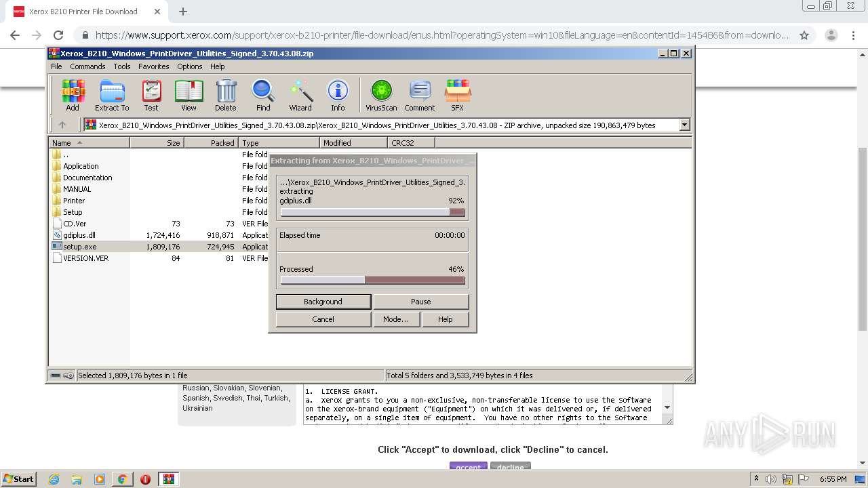Screen dimensions: 868x488
Task: Open the Wizard wand icon
Action: tap(300, 95)
